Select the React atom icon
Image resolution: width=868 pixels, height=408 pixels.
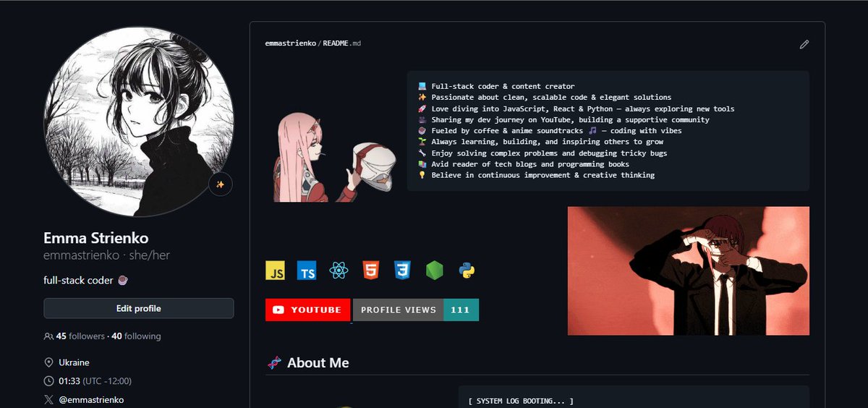(x=339, y=271)
